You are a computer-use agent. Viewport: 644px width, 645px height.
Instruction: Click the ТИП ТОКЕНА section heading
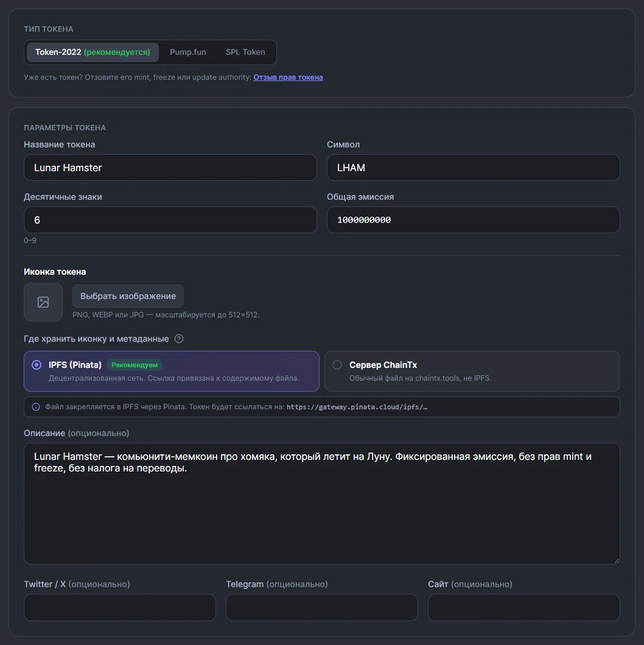49,29
